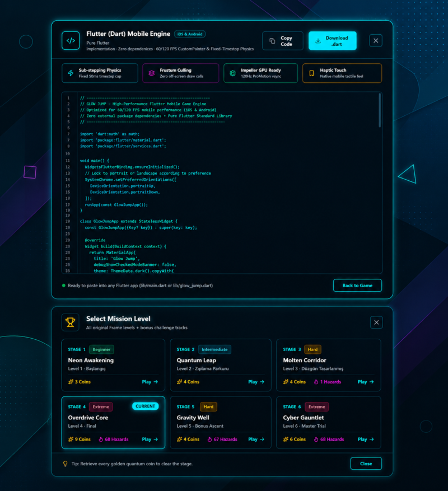Click the coin icon on Gravity Well

coord(180,439)
